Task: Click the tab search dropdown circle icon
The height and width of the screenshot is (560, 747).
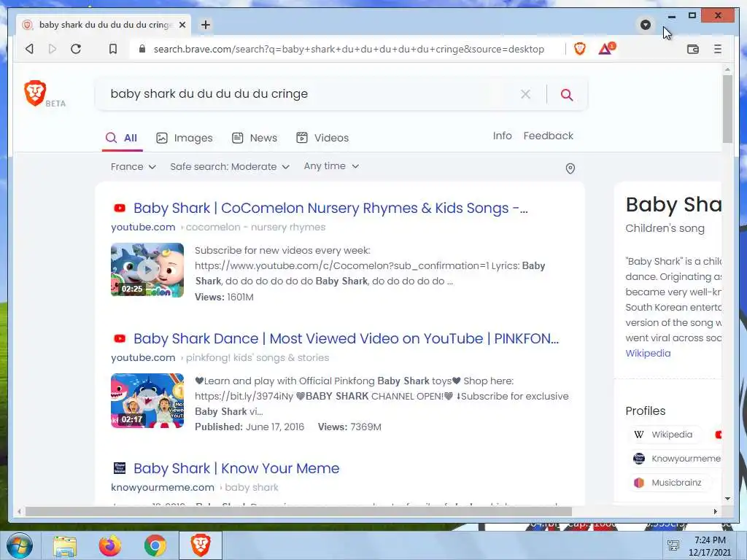Action: pos(646,25)
